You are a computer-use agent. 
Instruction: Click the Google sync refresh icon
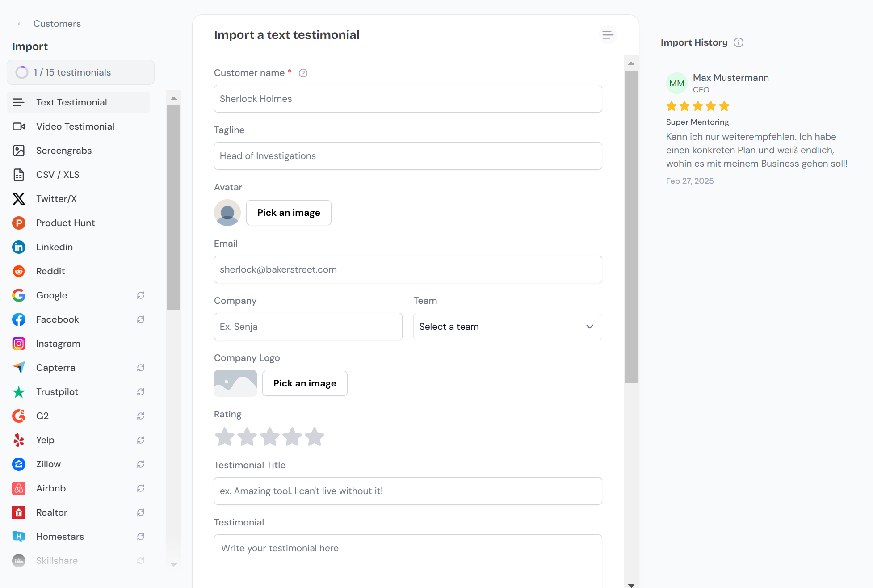[141, 295]
